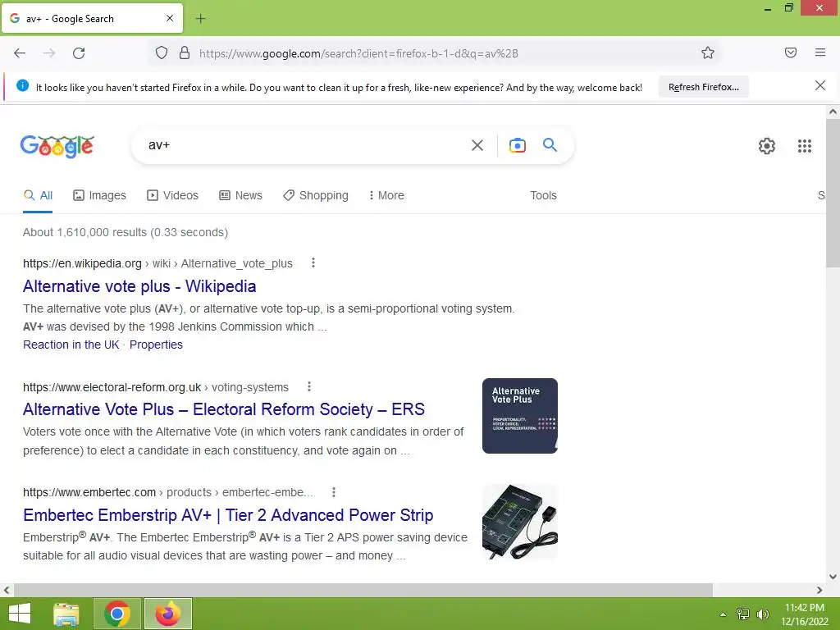Image resolution: width=840 pixels, height=630 pixels.
Task: Open Reaction in the UK sublink
Action: [71, 345]
